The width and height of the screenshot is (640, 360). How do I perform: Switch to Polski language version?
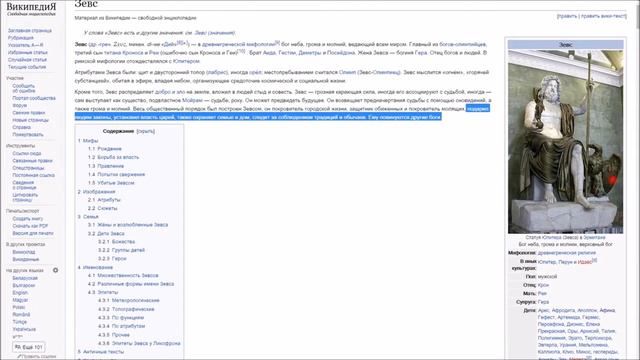click(19, 307)
